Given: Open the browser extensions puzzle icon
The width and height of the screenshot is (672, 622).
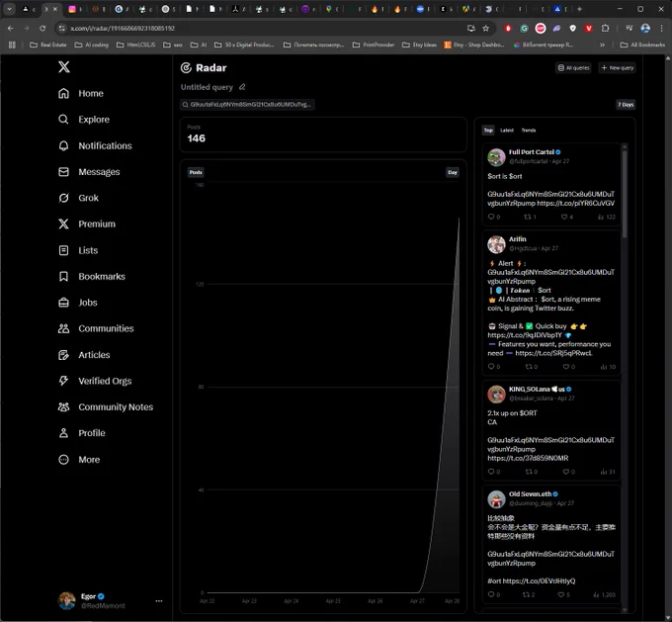Looking at the screenshot, I should click(x=605, y=29).
